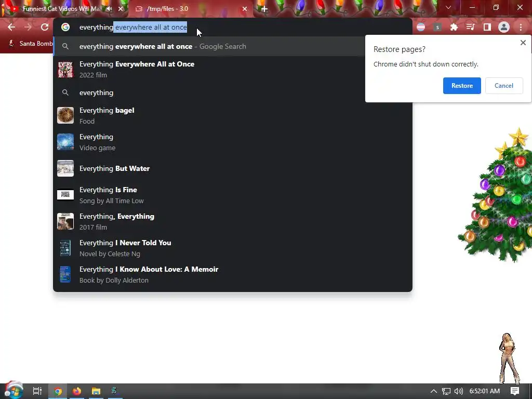Screen dimensions: 532x399
Task: Reload the page with the refresh icon
Action: [x=45, y=27]
